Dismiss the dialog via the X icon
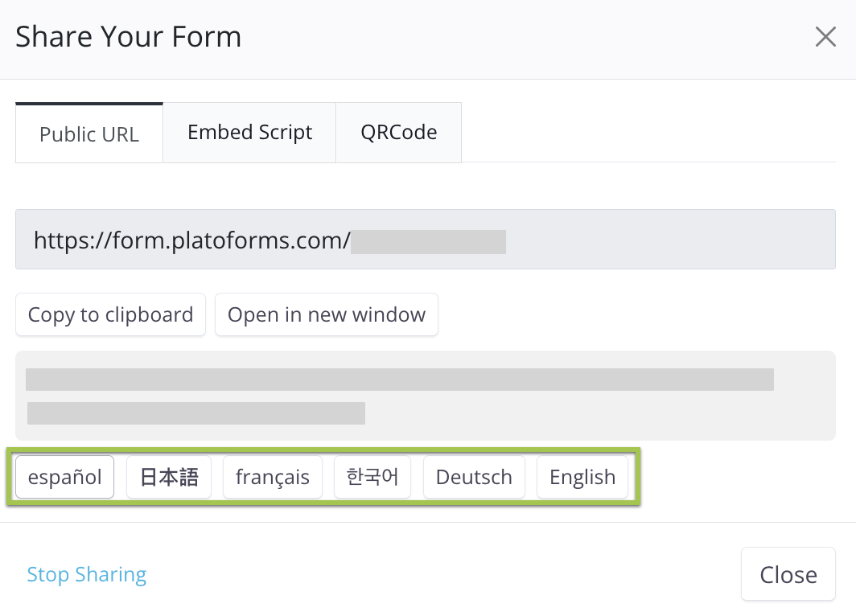The height and width of the screenshot is (616, 856). pos(825,36)
